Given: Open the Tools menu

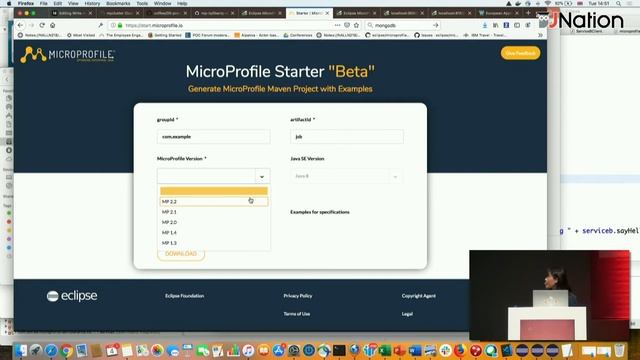Looking at the screenshot, I should [142, 3].
